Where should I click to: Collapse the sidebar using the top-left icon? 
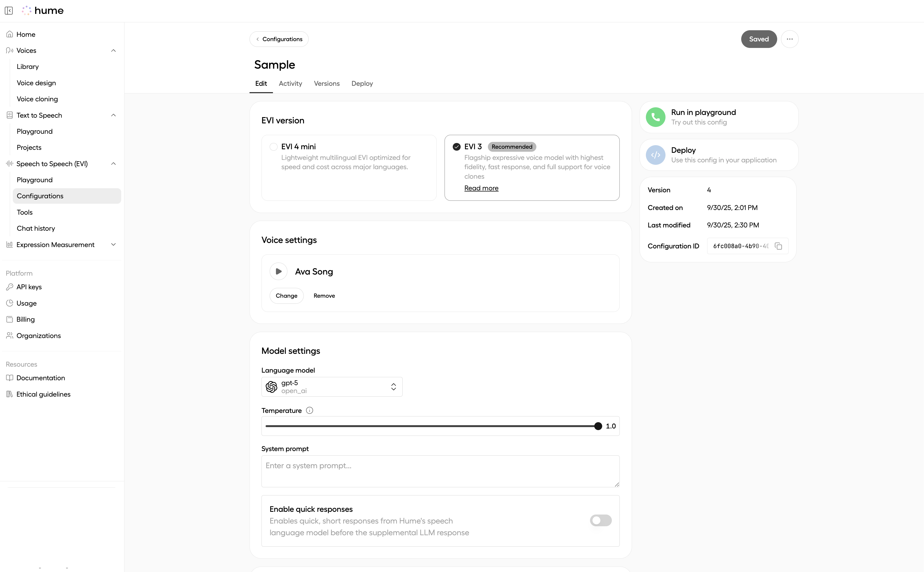(x=9, y=11)
